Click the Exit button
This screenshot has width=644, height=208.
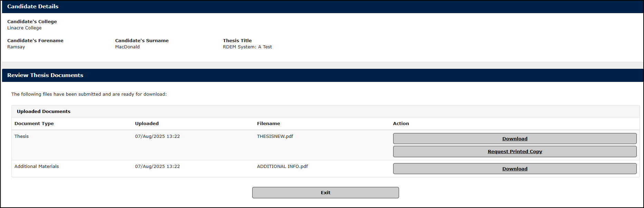point(325,192)
